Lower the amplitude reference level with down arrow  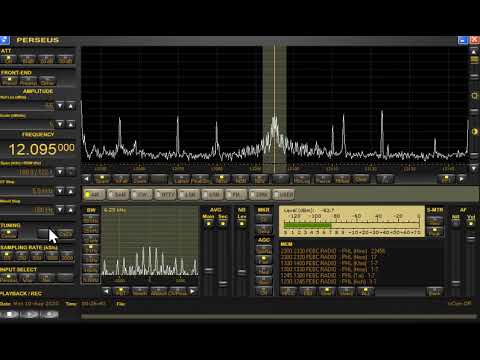(60, 106)
